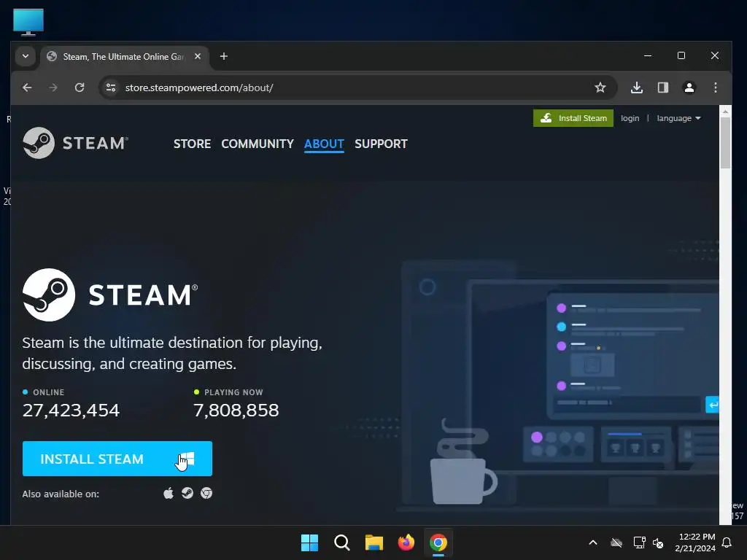This screenshot has height=560, width=747.
Task: Click the OneDrive tray icon
Action: (x=616, y=542)
